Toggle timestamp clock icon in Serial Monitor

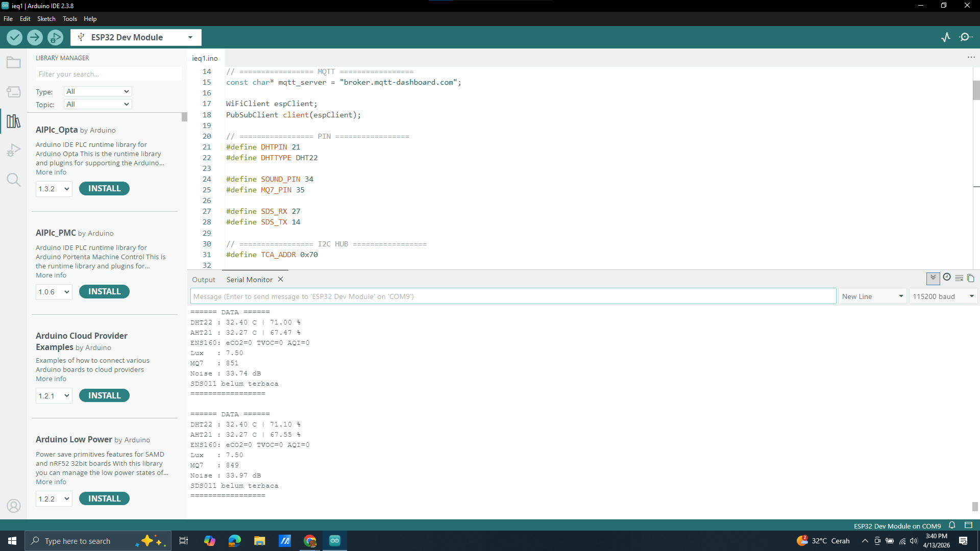pos(947,277)
